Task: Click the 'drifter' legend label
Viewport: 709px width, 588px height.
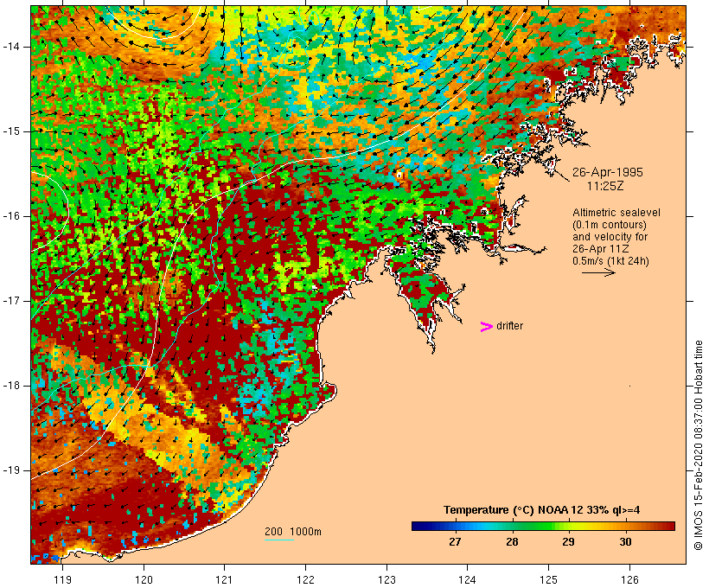Action: tap(509, 326)
